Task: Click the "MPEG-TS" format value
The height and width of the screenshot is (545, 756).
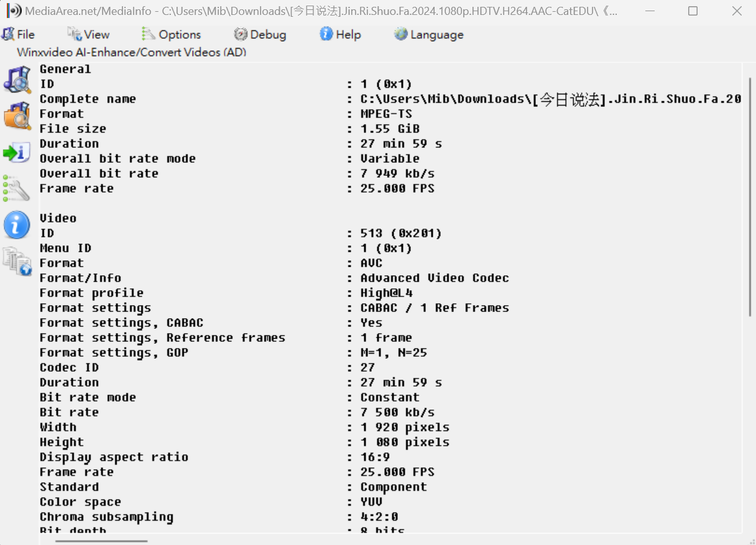Action: (386, 114)
